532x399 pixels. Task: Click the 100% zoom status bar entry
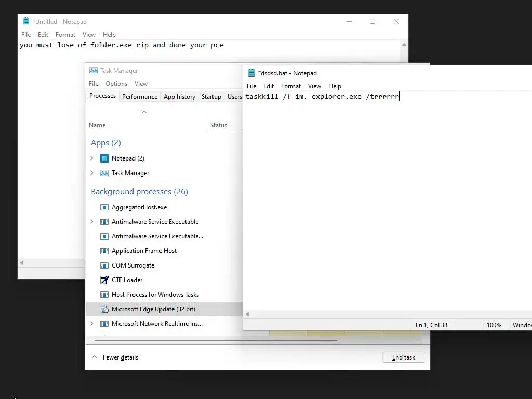(x=494, y=325)
